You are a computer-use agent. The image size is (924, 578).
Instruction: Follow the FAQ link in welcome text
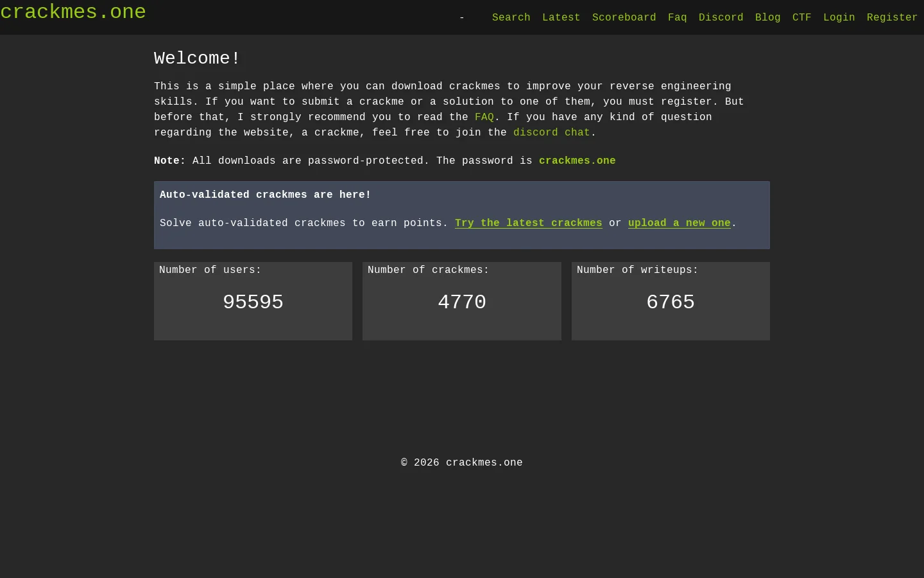pos(484,117)
